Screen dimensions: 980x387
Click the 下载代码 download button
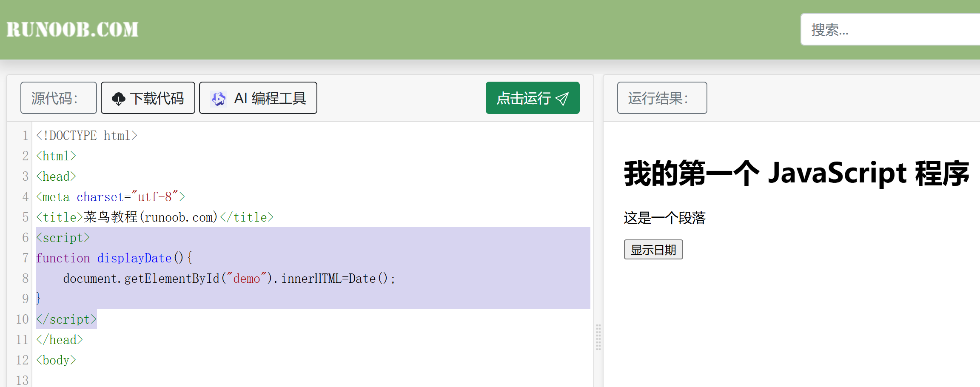point(148,98)
